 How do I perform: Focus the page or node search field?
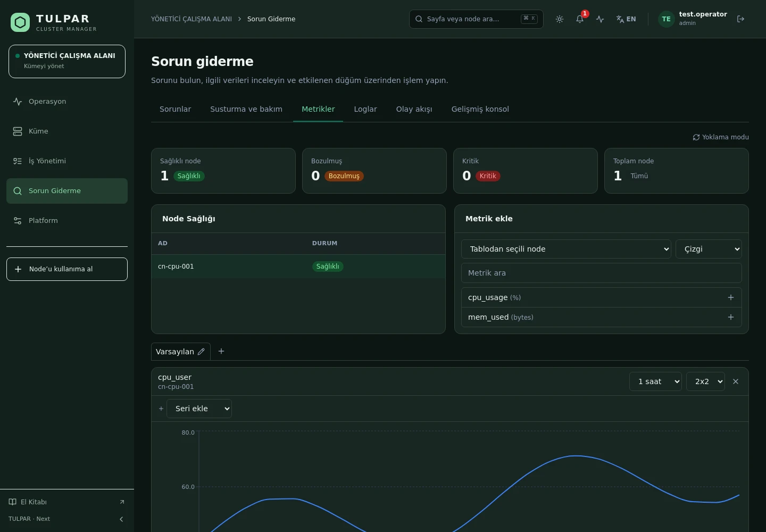[x=476, y=19]
